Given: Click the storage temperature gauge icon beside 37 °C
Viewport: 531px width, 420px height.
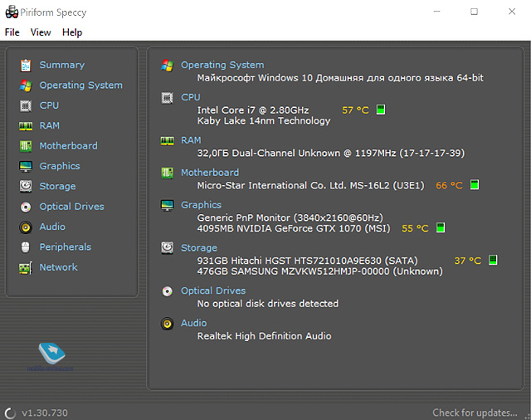Looking at the screenshot, I should click(x=493, y=260).
